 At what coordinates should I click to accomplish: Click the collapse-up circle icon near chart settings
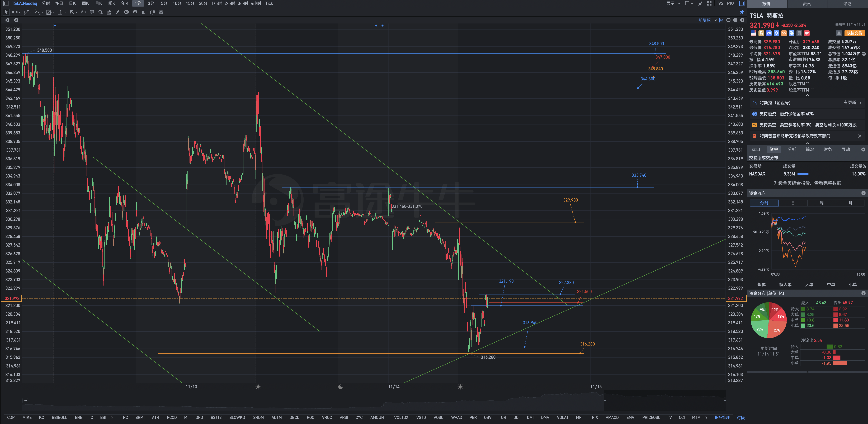16,20
